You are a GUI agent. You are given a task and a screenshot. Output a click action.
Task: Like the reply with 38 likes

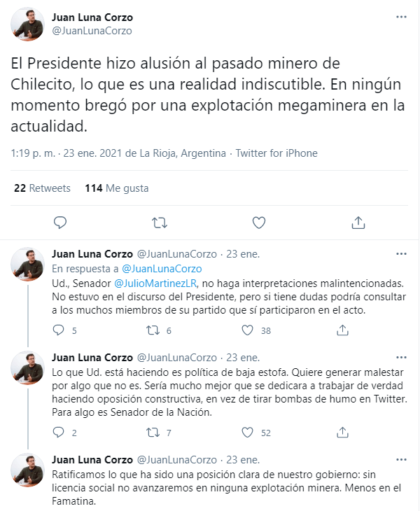click(x=247, y=330)
